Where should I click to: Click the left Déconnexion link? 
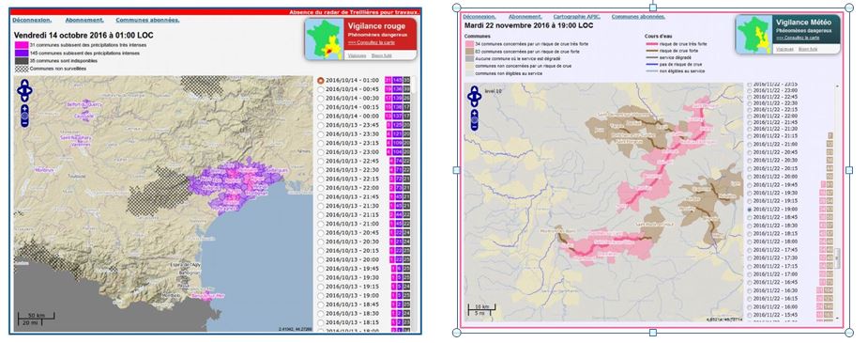[x=32, y=20]
